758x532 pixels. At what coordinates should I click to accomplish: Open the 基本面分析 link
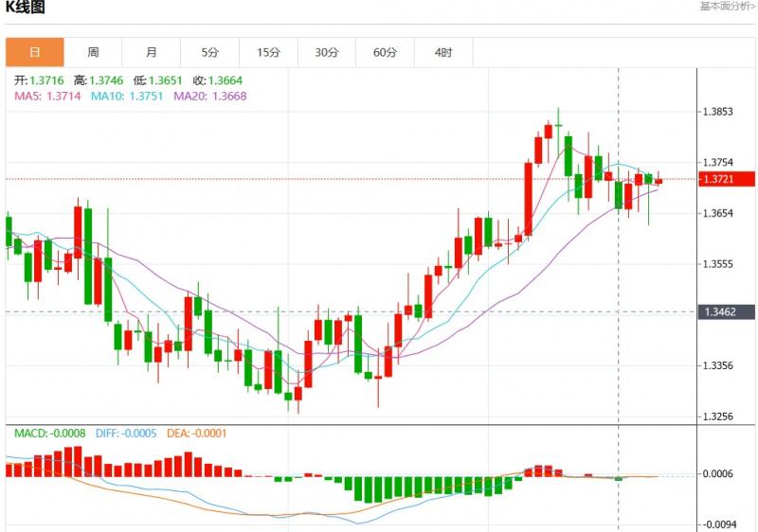tap(727, 7)
